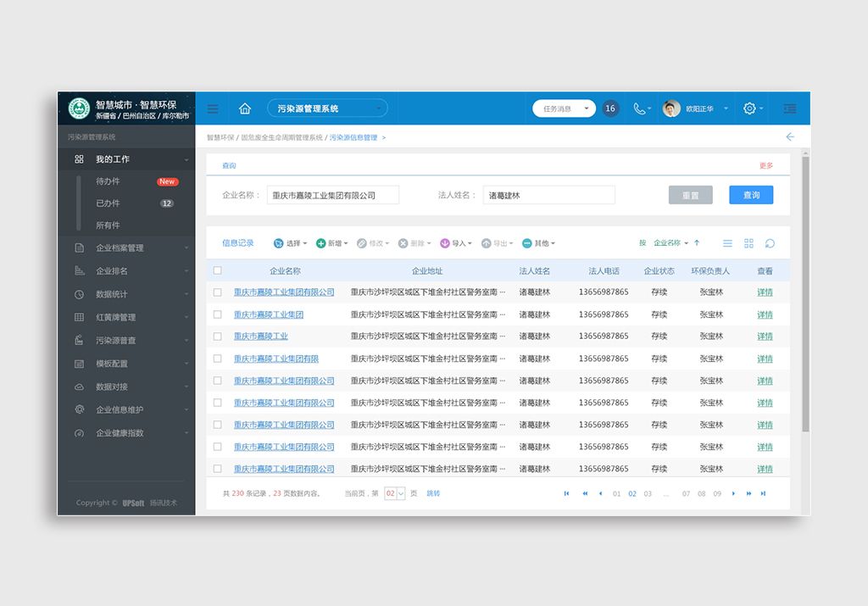The image size is (868, 606).
Task: Open the 其他 toolbar dropdown
Action: point(538,243)
